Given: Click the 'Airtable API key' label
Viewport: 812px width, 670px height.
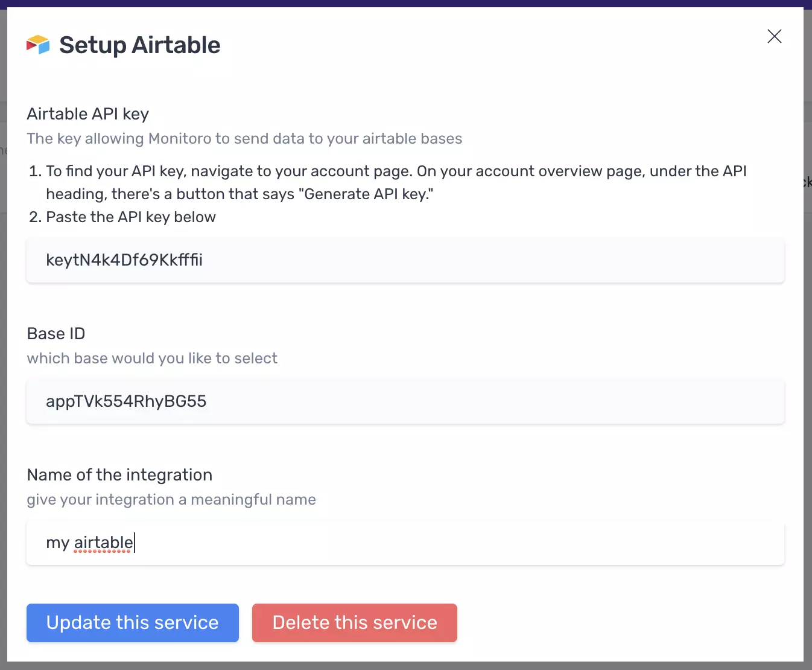Looking at the screenshot, I should [x=88, y=114].
